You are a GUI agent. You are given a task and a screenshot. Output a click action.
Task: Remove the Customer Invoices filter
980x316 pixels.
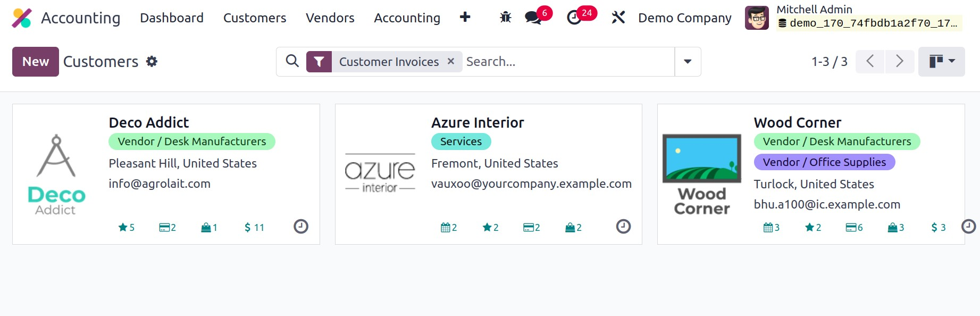tap(451, 61)
